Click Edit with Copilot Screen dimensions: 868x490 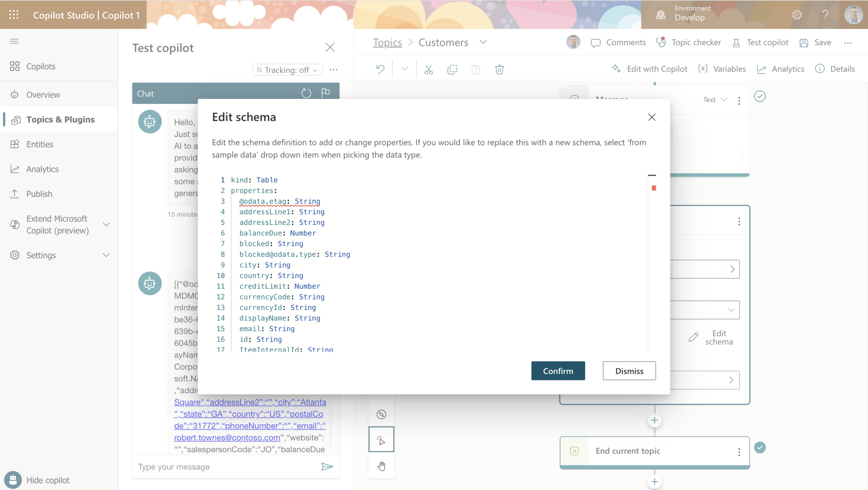pyautogui.click(x=650, y=69)
